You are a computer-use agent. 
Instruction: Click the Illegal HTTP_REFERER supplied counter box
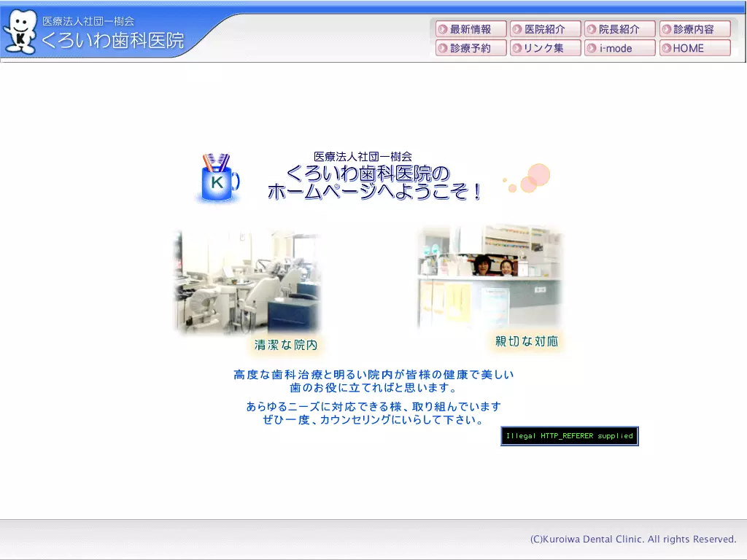coord(569,436)
